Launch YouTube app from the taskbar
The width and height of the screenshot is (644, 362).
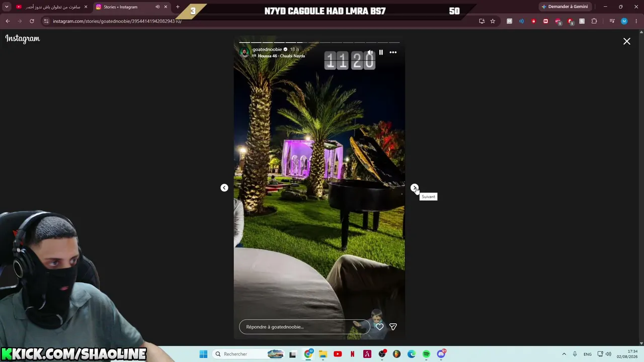click(338, 354)
